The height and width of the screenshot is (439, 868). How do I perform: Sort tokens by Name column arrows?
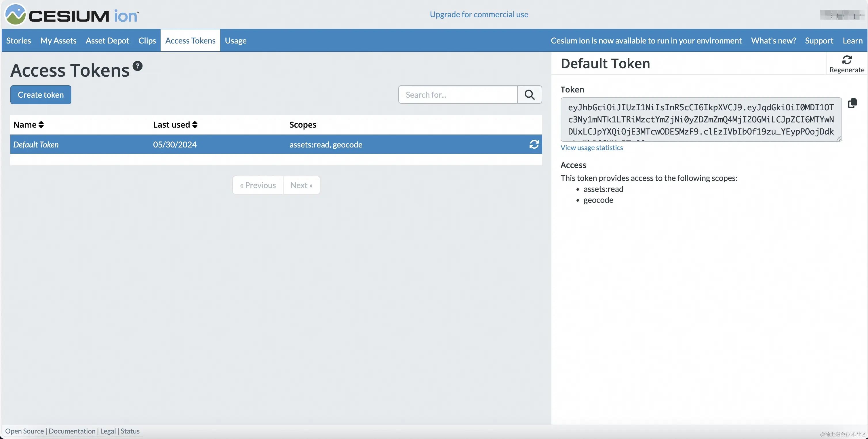[41, 125]
